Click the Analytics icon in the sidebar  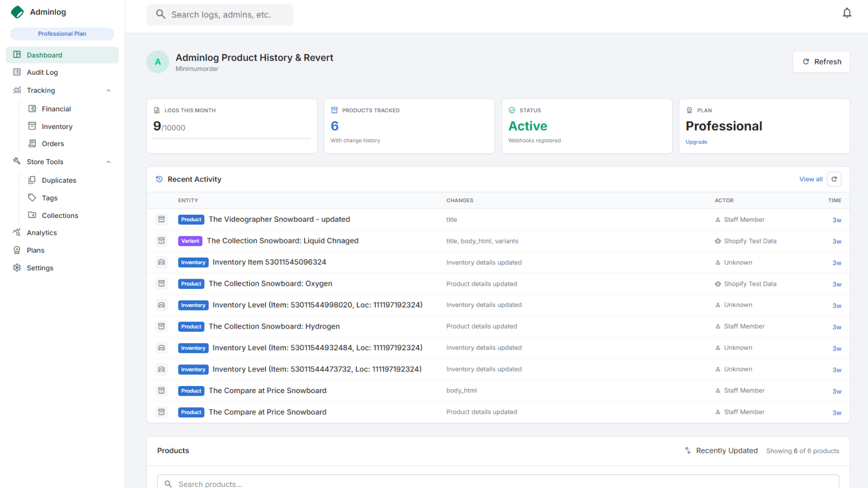17,233
